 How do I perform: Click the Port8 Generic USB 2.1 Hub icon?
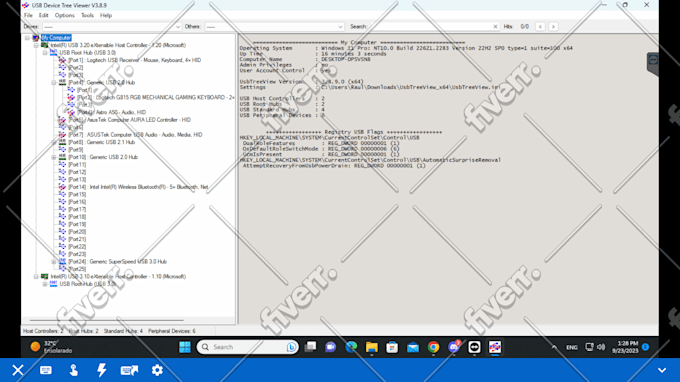(x=62, y=142)
